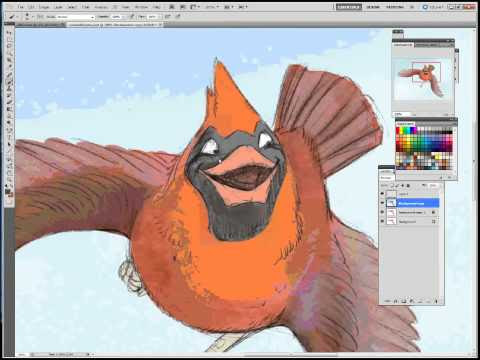This screenshot has height=360, width=480.
Task: Open the Layer menu
Action: click(x=58, y=7)
